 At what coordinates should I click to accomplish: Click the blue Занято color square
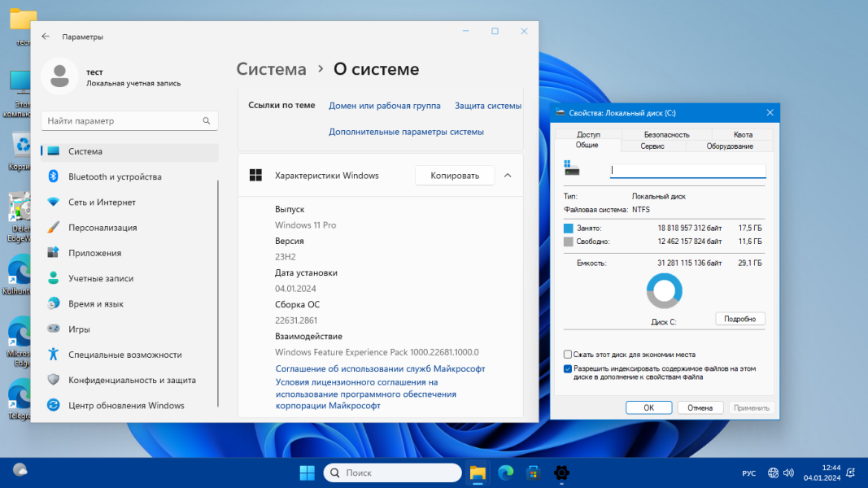(x=569, y=228)
